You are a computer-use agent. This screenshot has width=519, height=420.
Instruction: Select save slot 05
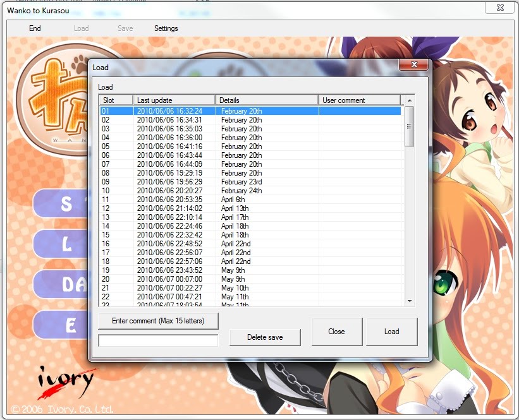(250, 147)
